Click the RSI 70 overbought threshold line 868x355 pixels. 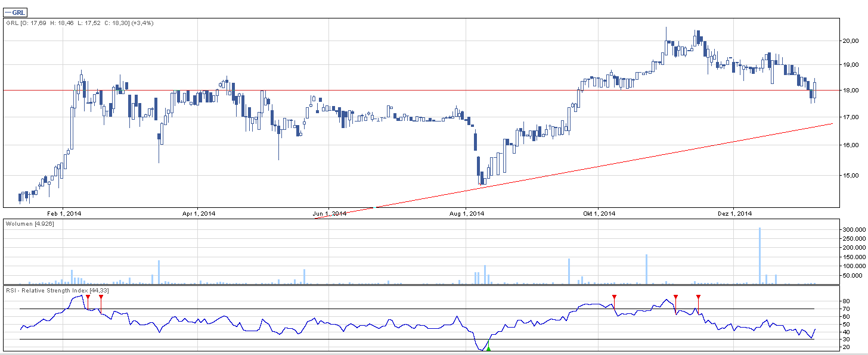point(358,309)
